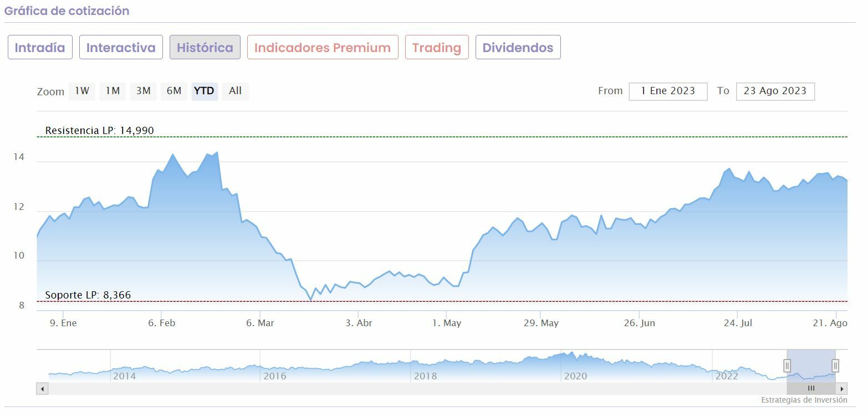The image size is (868, 417).
Task: Open the Estrategias de Inversión credit link
Action: tap(804, 400)
